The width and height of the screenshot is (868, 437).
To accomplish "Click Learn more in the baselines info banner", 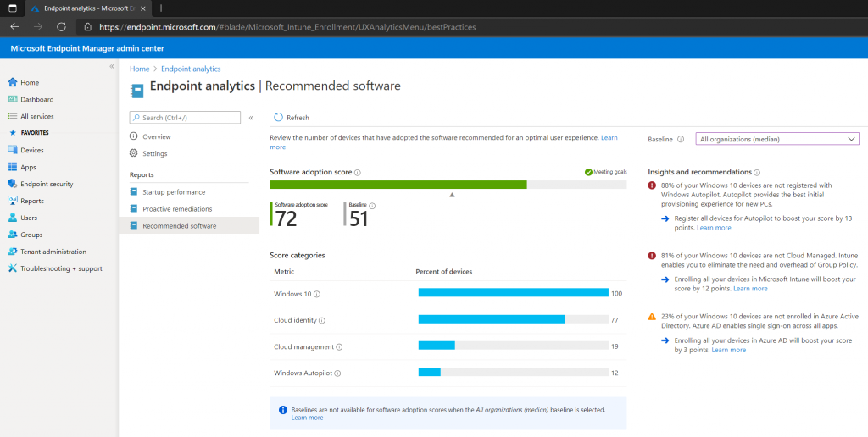I will click(307, 418).
